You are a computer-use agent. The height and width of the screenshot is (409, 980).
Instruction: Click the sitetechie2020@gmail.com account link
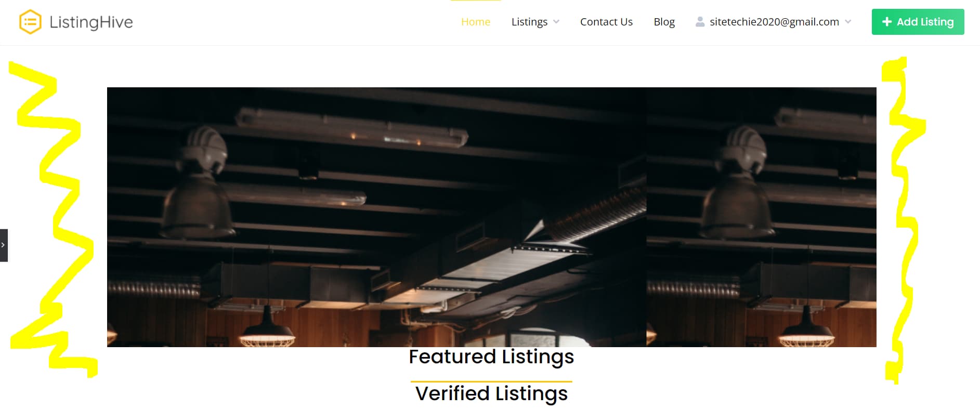pyautogui.click(x=774, y=22)
